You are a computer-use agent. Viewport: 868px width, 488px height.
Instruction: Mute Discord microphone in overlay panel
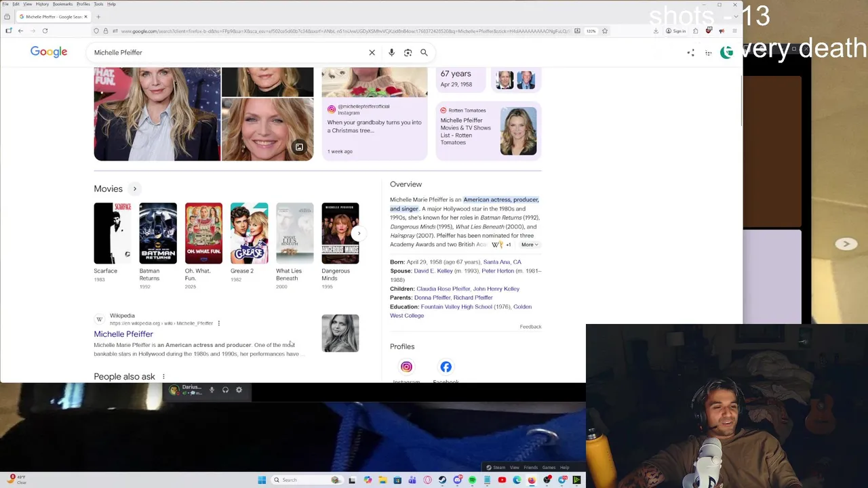click(x=212, y=390)
